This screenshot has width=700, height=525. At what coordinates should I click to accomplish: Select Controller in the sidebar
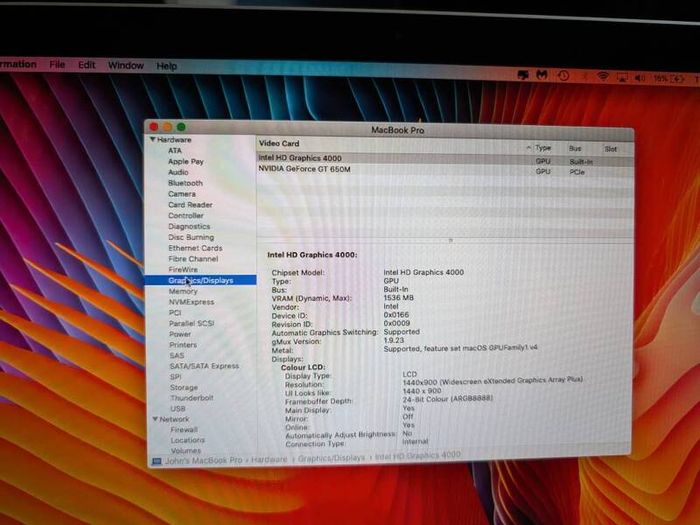click(x=186, y=216)
